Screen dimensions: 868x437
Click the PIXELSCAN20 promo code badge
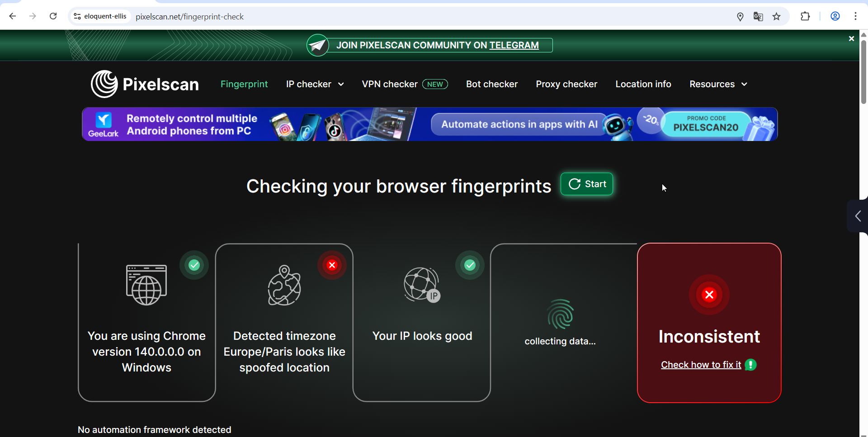point(706,124)
